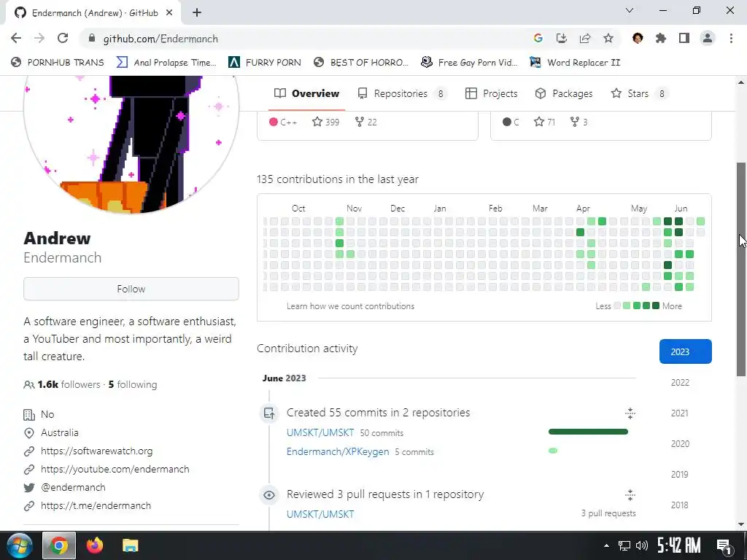Open the Extensions puzzle icon

660,38
